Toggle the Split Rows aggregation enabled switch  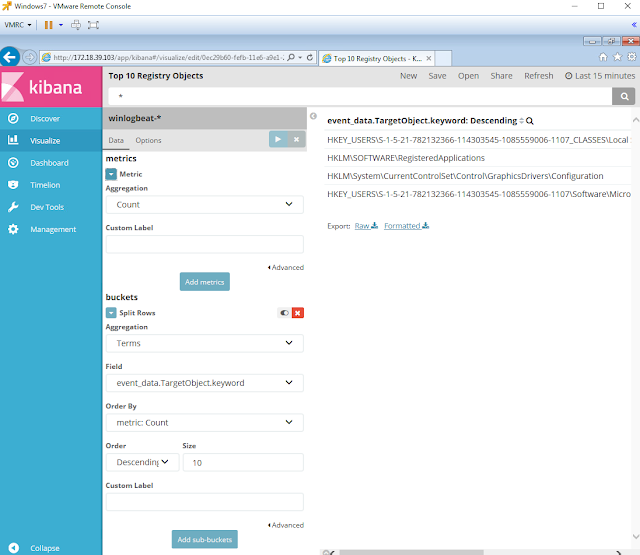coord(284,313)
